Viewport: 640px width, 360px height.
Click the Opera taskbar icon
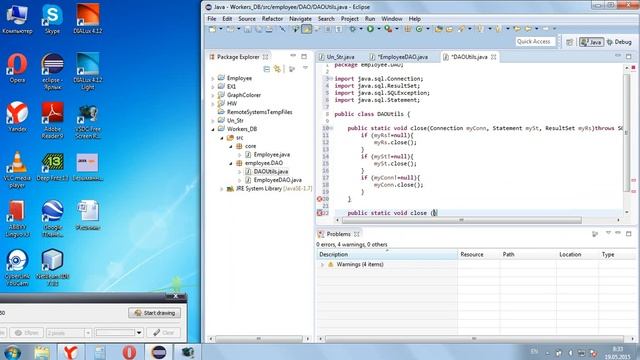click(129, 352)
